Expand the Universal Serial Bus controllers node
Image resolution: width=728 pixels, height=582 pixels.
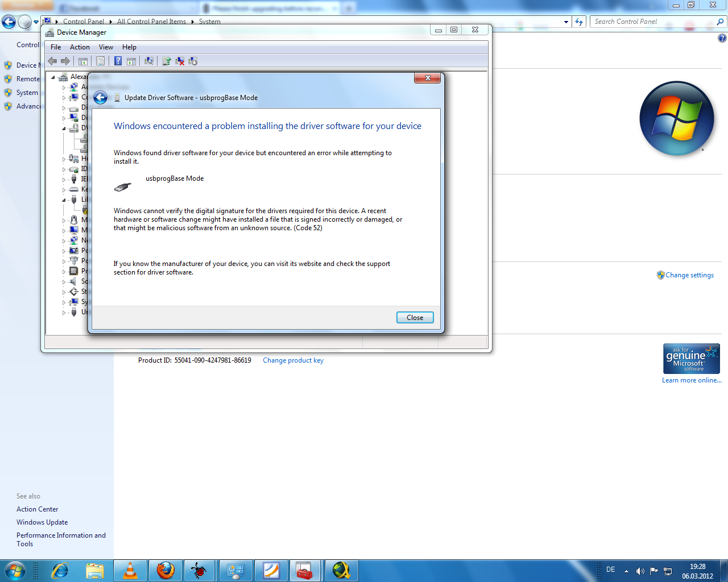pyautogui.click(x=64, y=312)
